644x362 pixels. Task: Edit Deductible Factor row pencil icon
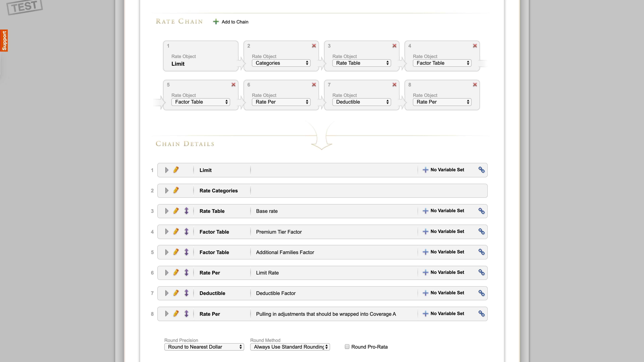click(176, 293)
